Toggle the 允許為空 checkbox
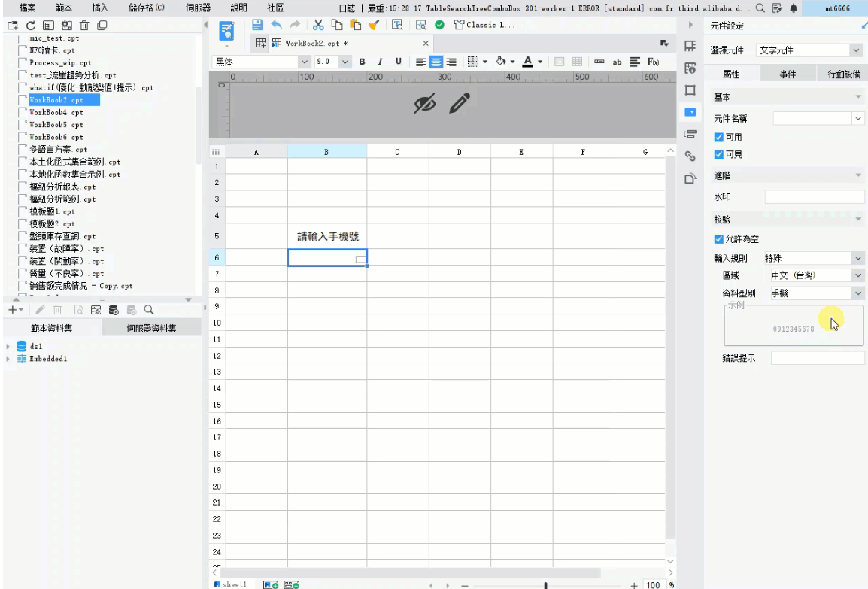This screenshot has height=589, width=868. [x=718, y=239]
